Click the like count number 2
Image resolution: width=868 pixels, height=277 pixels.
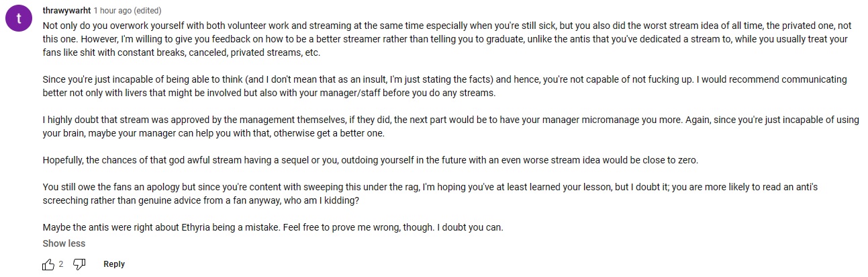(60, 264)
